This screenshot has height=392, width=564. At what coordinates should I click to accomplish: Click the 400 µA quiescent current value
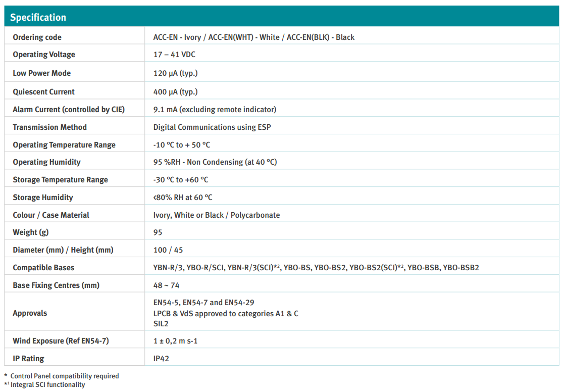point(175,92)
